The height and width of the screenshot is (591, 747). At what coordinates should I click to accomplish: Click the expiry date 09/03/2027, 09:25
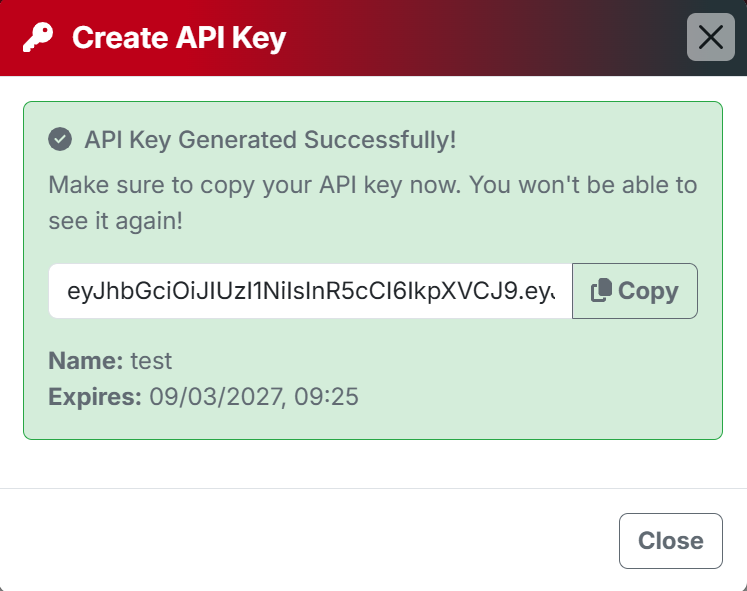click(254, 397)
